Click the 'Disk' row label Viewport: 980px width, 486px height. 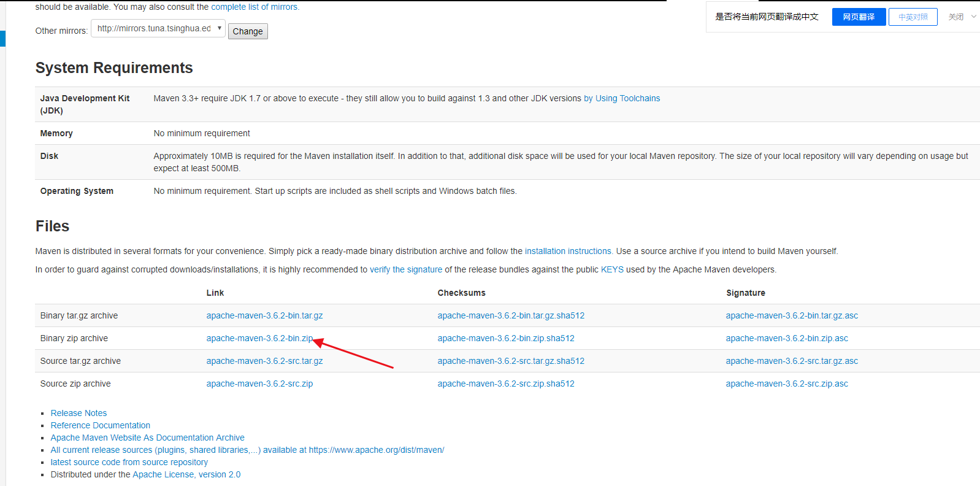pyautogui.click(x=49, y=156)
